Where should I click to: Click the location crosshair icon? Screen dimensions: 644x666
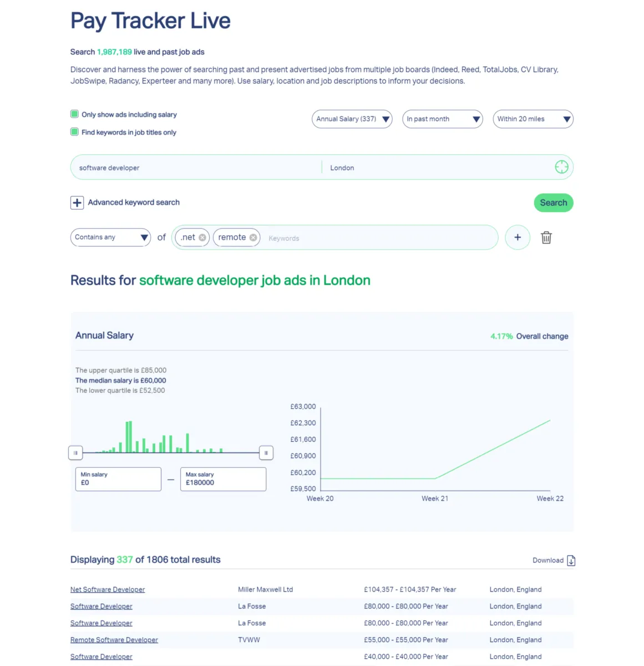(x=561, y=167)
